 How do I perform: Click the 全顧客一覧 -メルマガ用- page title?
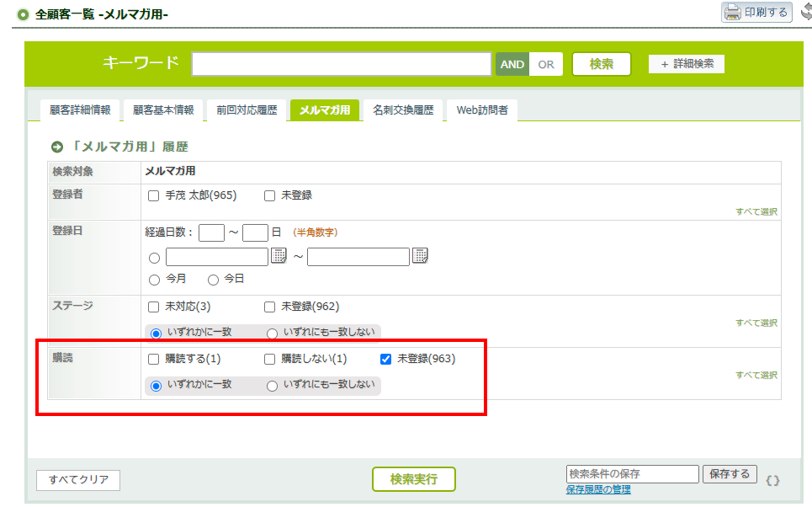[102, 14]
